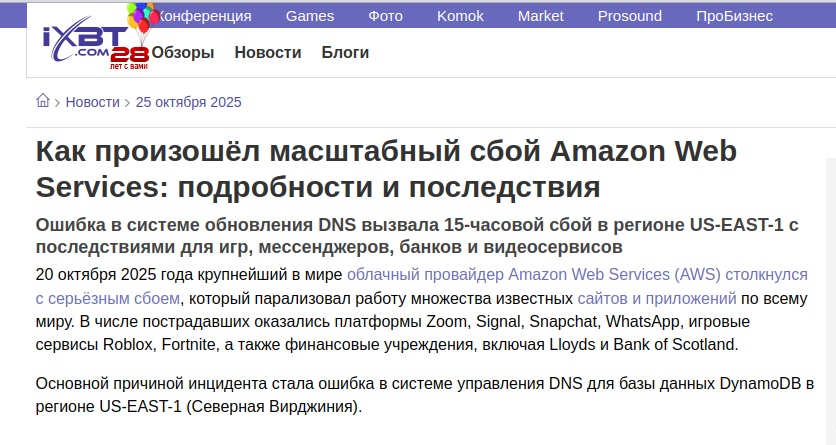Open the home icon in breadcrumbs
Screen dimensions: 836x445
point(43,100)
